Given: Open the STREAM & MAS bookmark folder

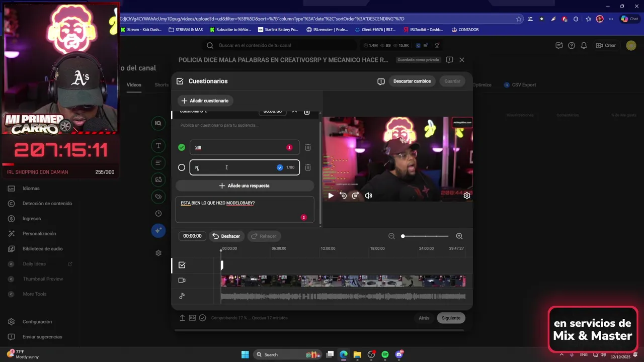Looking at the screenshot, I should pyautogui.click(x=186, y=30).
